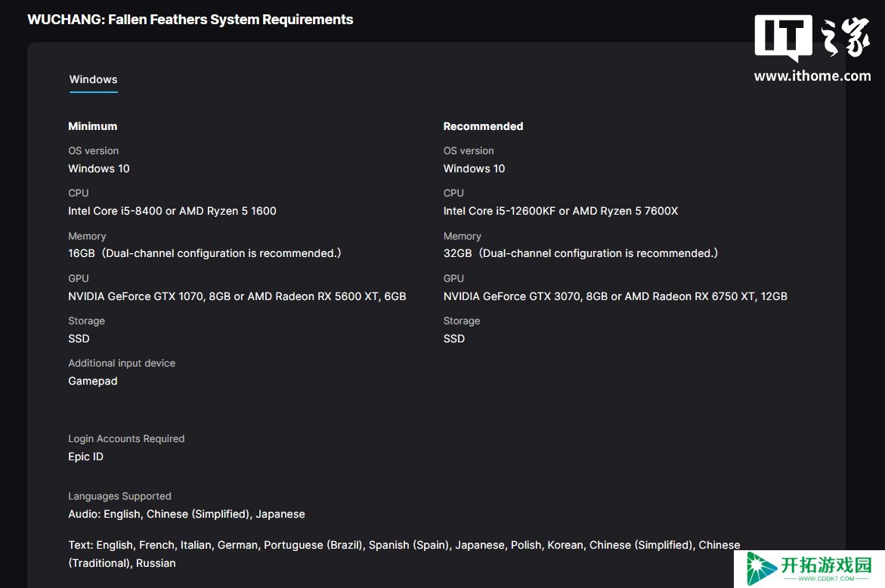Select the Minimum requirements heading
The height and width of the screenshot is (588, 885).
tap(92, 126)
